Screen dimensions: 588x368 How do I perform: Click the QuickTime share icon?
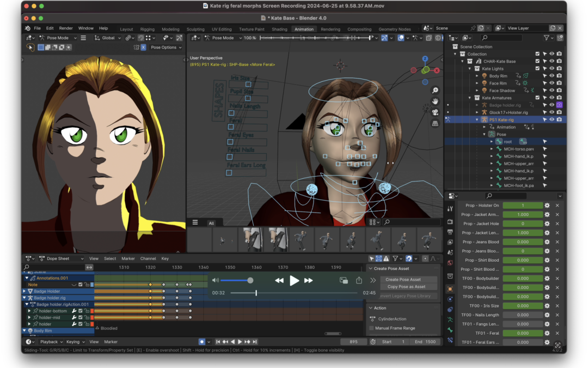pyautogui.click(x=359, y=280)
